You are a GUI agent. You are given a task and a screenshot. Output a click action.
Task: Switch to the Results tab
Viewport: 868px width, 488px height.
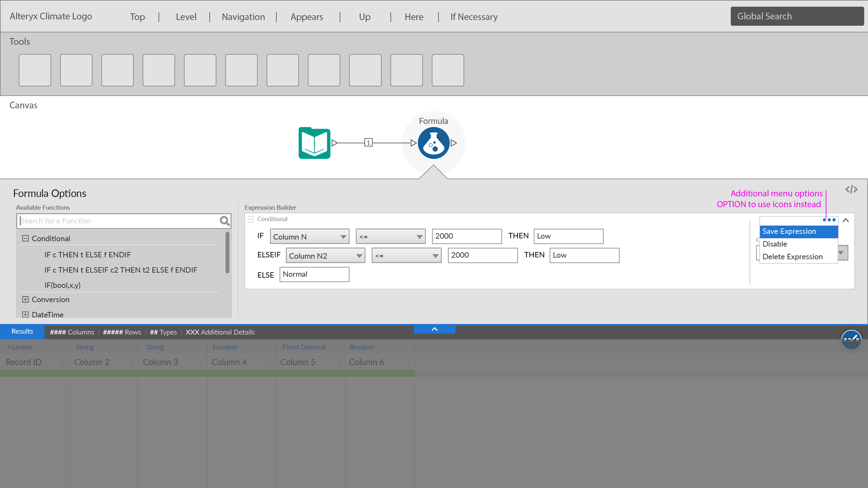click(22, 331)
